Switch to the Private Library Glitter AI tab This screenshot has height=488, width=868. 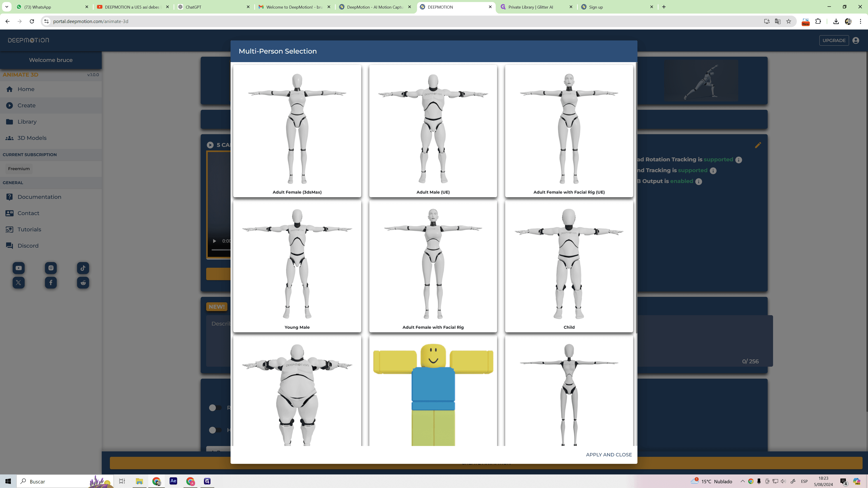[x=537, y=7]
